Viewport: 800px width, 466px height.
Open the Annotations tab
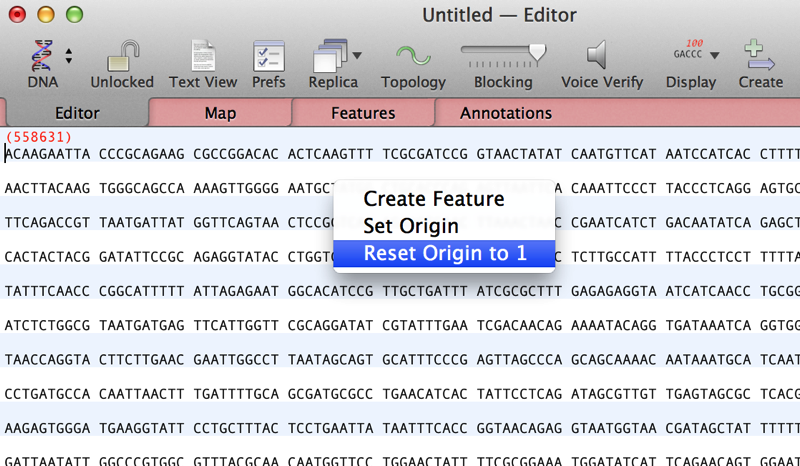pyautogui.click(x=506, y=113)
